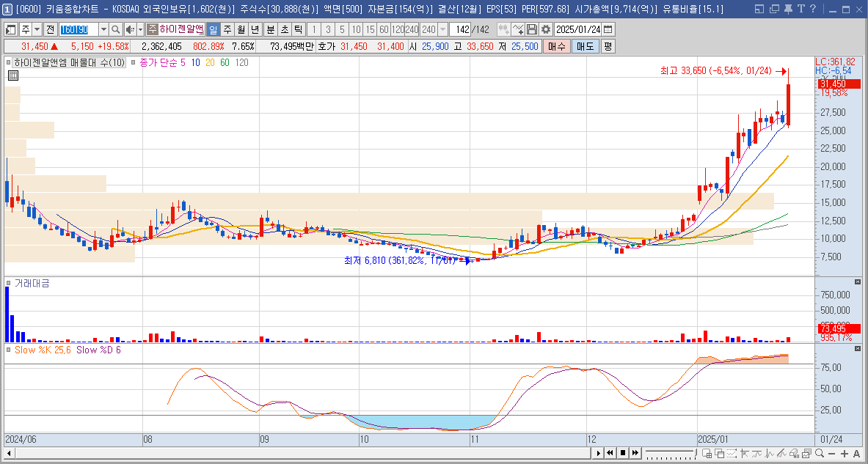Select the 주 weekly period toggle

pyautogui.click(x=227, y=30)
